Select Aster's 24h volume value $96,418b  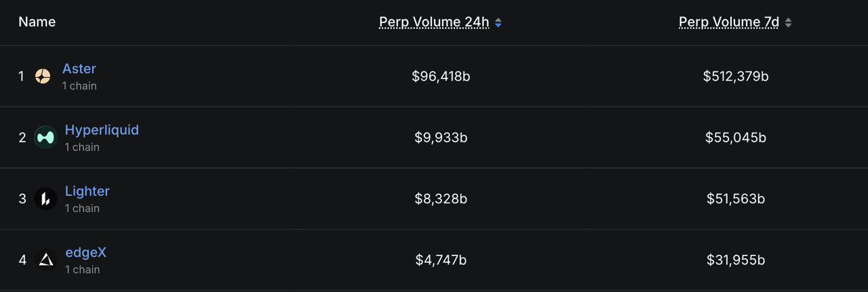(x=441, y=77)
